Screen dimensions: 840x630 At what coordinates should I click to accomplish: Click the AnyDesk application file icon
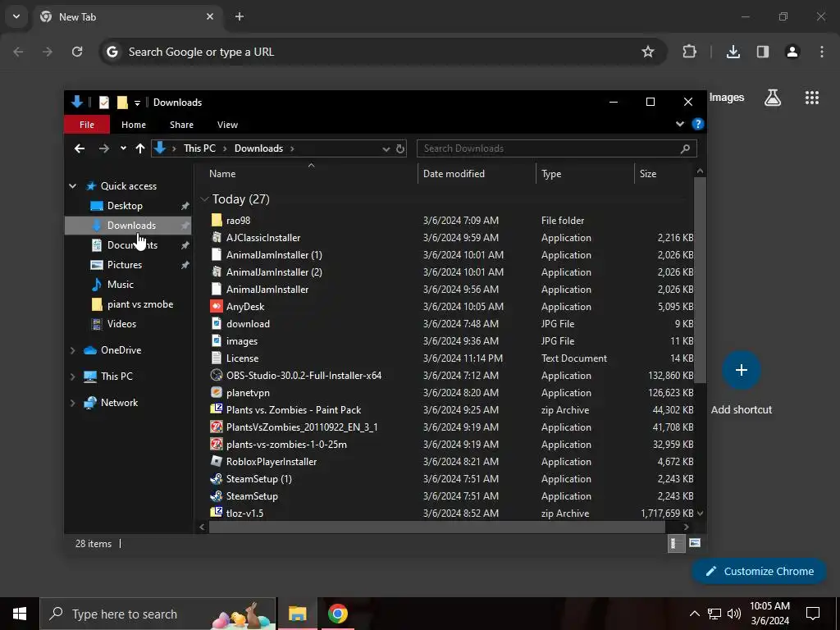(216, 307)
